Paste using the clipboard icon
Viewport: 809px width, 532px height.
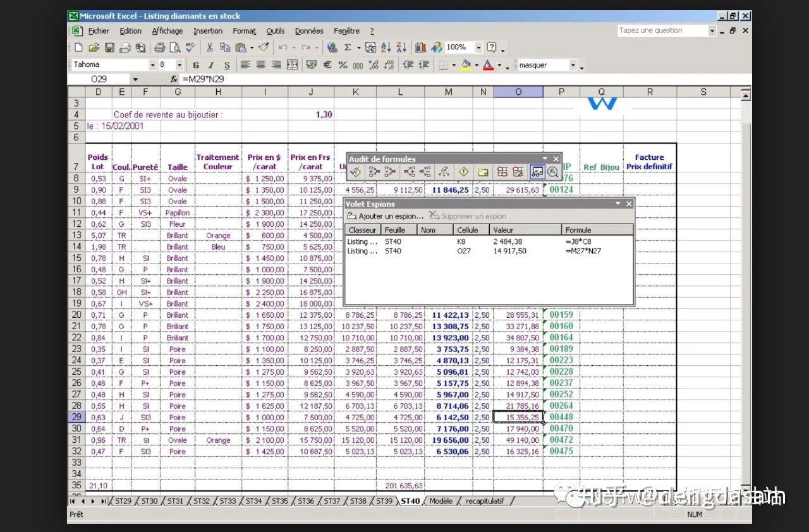240,48
